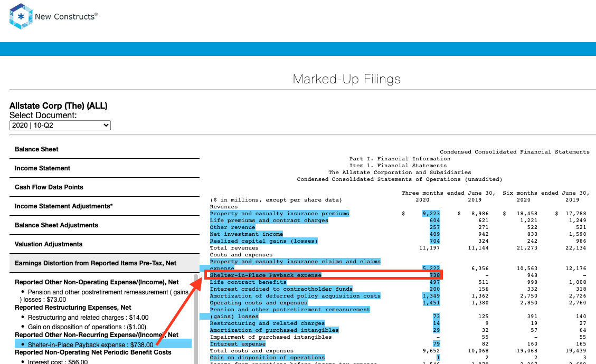Expand the Income Statement section
This screenshot has width=596, height=364.
105,168
